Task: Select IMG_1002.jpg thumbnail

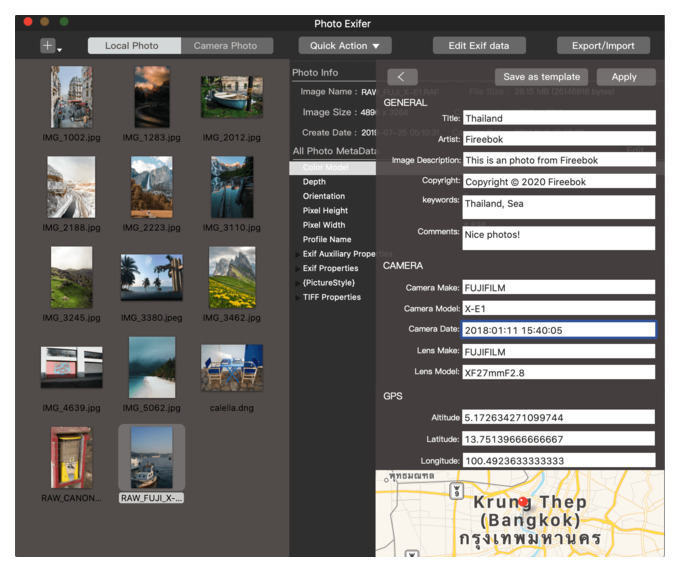Action: [72, 97]
